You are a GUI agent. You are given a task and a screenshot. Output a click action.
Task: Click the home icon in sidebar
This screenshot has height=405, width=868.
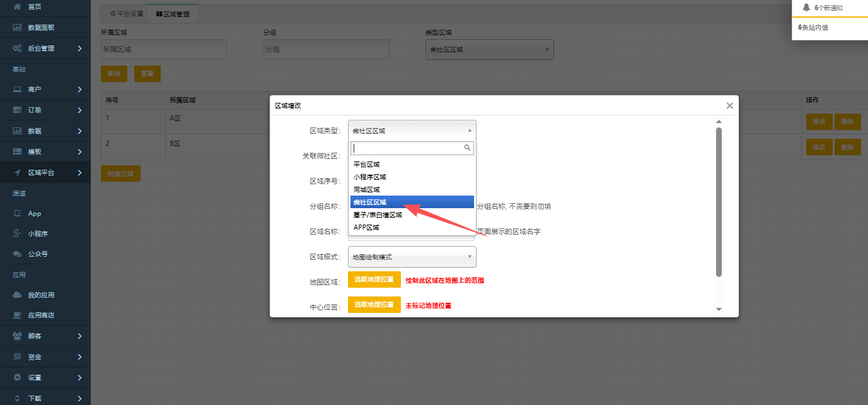click(x=18, y=6)
